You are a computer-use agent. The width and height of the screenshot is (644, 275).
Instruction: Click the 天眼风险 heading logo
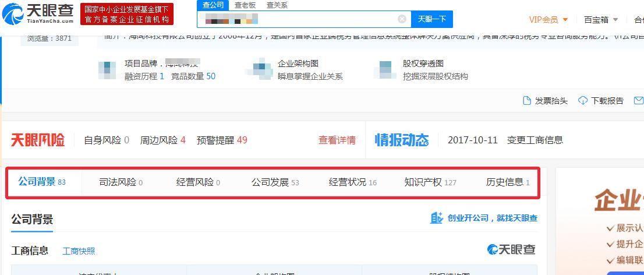pyautogui.click(x=38, y=140)
